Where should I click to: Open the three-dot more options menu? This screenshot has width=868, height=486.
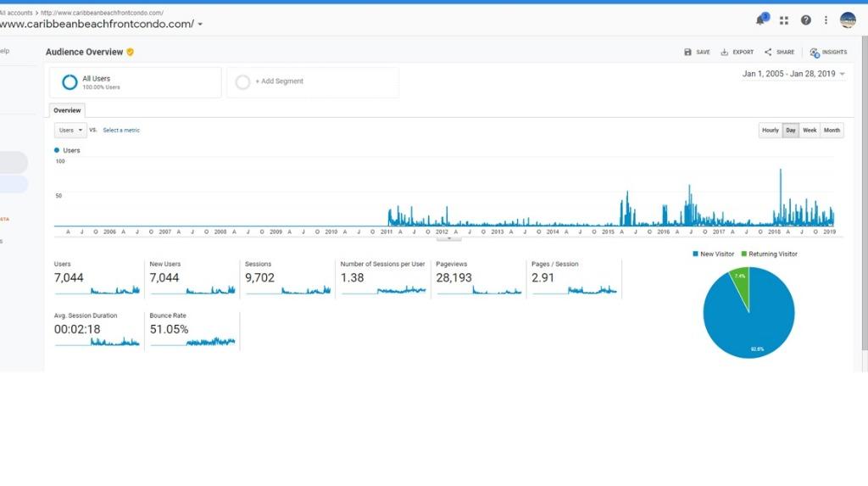(826, 20)
